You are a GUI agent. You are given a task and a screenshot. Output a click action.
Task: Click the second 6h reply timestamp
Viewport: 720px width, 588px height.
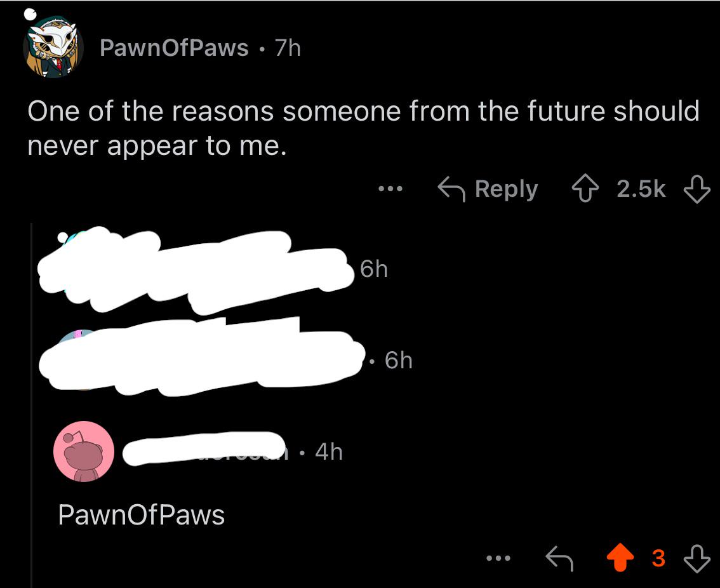point(399,360)
